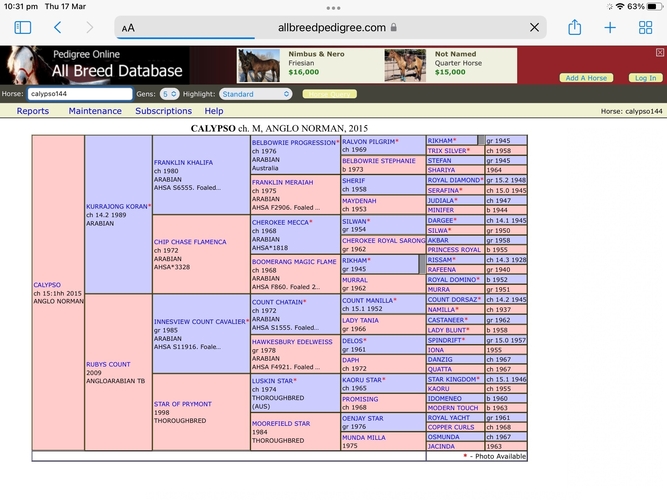Viewport: 667px width, 500px height.
Task: Open the MOOREFIELD STAR link
Action: [281, 423]
